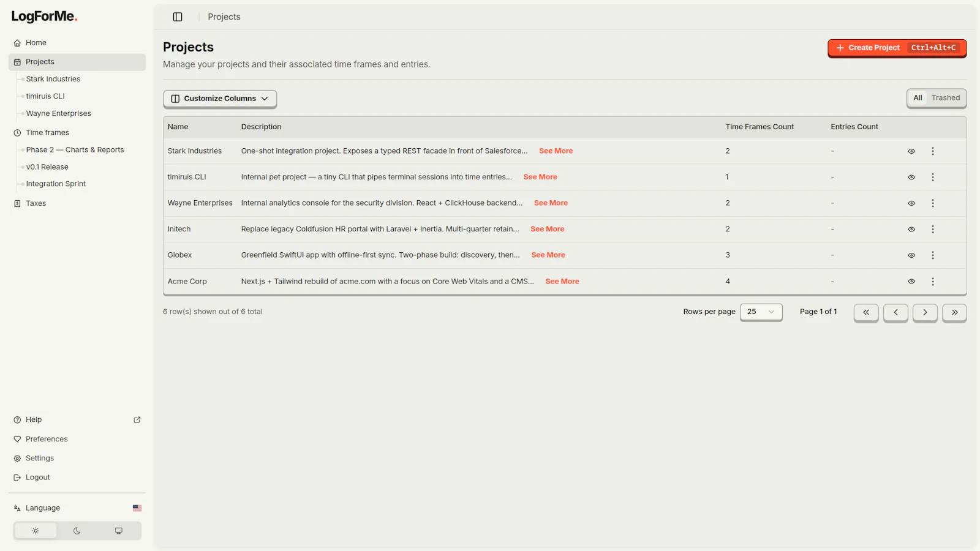Click Stark Industries name cell in table
The height and width of the screenshot is (551, 980).
pyautogui.click(x=195, y=151)
